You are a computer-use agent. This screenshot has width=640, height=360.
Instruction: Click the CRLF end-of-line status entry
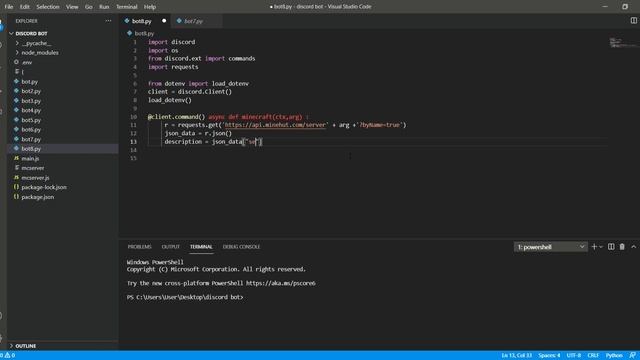coord(593,356)
